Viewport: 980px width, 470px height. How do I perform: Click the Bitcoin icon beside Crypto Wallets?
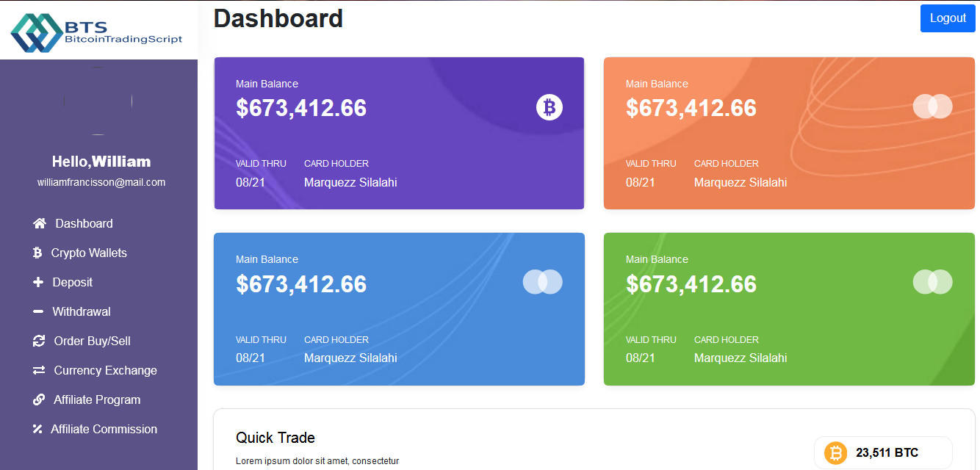tap(37, 253)
